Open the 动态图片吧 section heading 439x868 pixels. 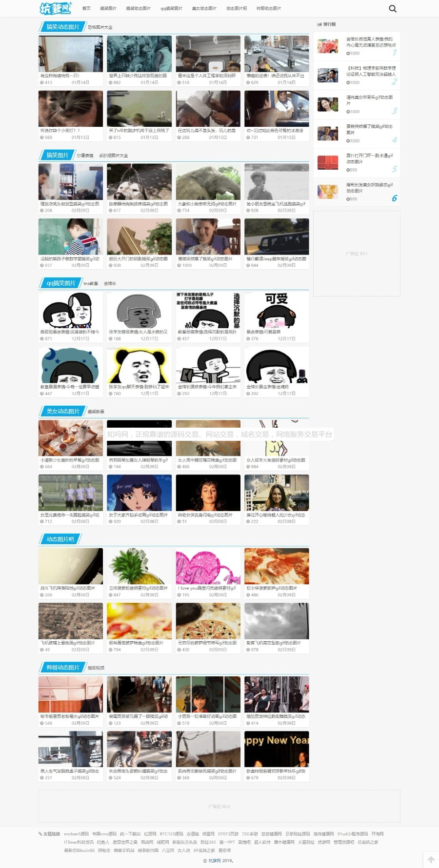tap(60, 539)
